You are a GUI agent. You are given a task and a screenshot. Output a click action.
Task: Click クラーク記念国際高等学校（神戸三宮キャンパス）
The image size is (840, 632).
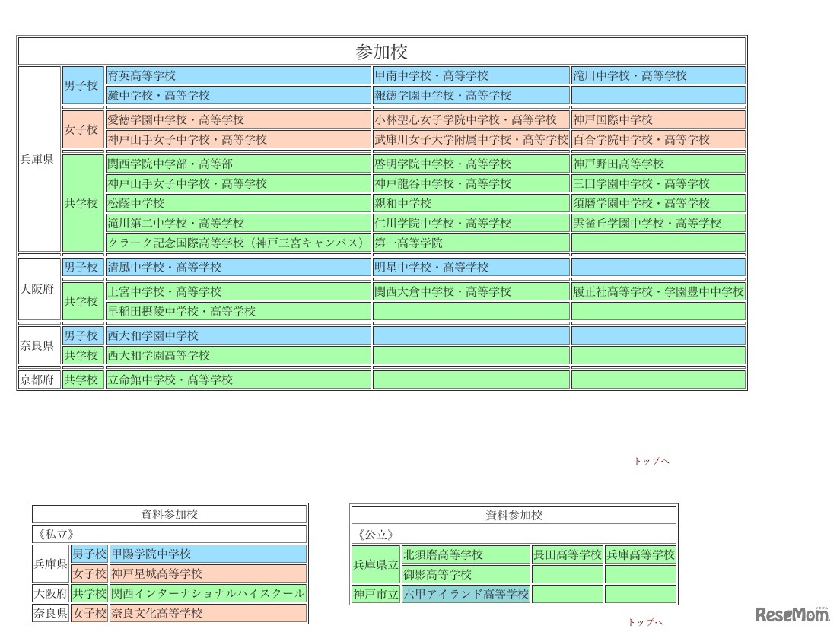click(238, 243)
